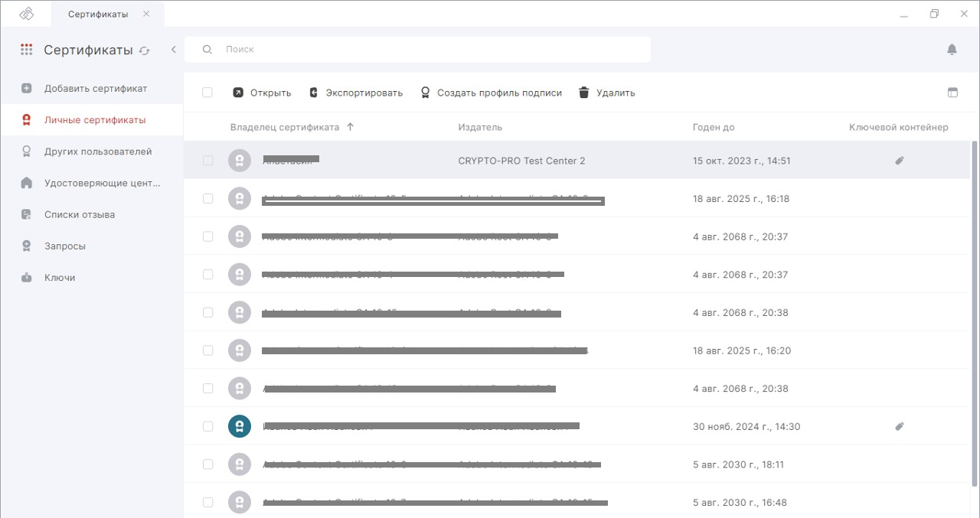
Task: Open the notifications bell
Action: 952,50
